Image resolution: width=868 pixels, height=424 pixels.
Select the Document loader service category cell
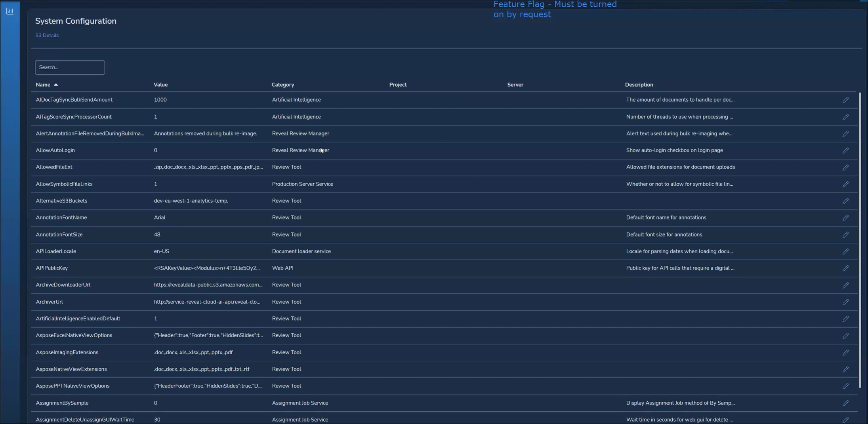pyautogui.click(x=301, y=251)
